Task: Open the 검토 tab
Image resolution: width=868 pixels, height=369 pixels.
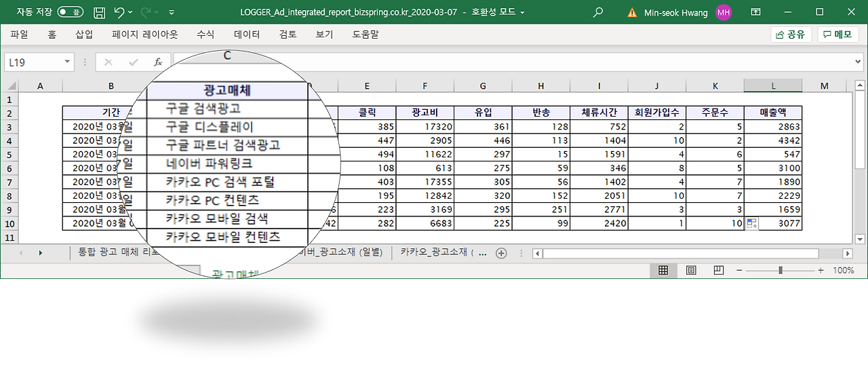Action: (288, 34)
